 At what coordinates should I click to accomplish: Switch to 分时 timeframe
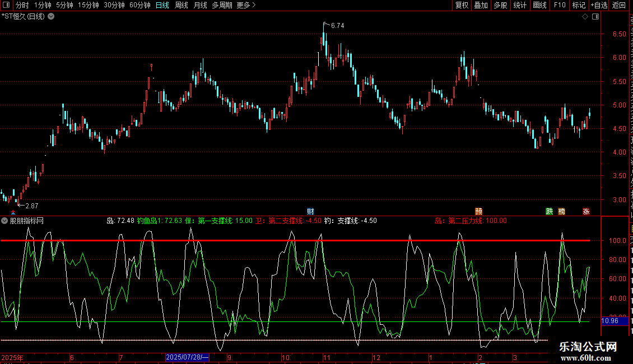pyautogui.click(x=22, y=5)
